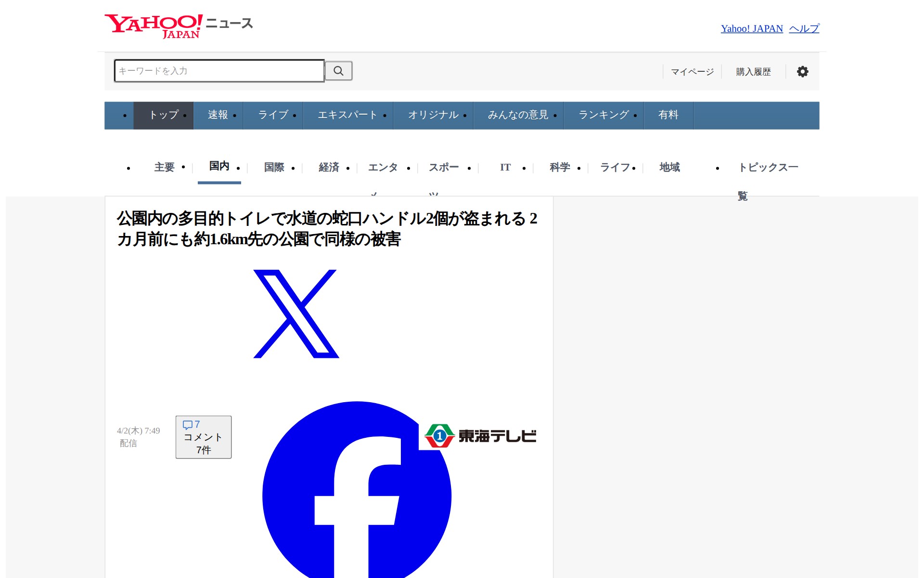Viewport: 924px width, 578px height.
Task: Open the Yahoo! JAPAN link
Action: click(x=751, y=29)
